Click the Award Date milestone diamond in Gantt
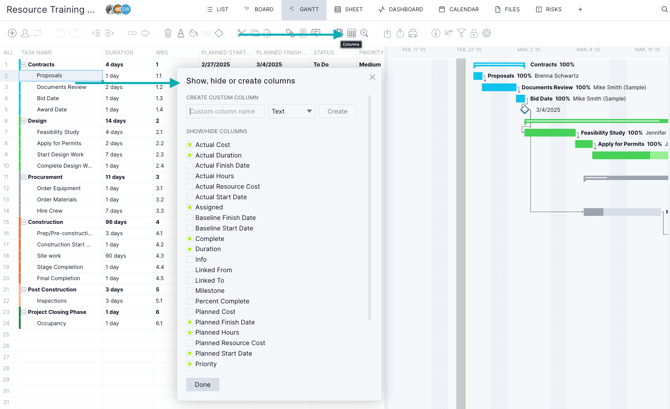670x409 pixels. pos(525,110)
